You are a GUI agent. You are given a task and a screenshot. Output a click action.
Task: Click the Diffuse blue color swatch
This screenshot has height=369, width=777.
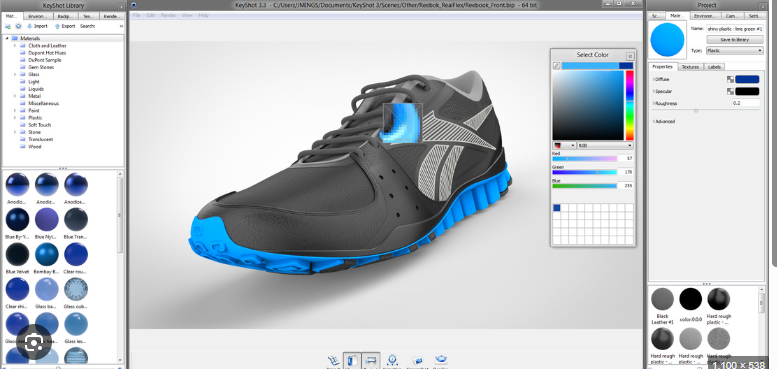[x=747, y=79]
